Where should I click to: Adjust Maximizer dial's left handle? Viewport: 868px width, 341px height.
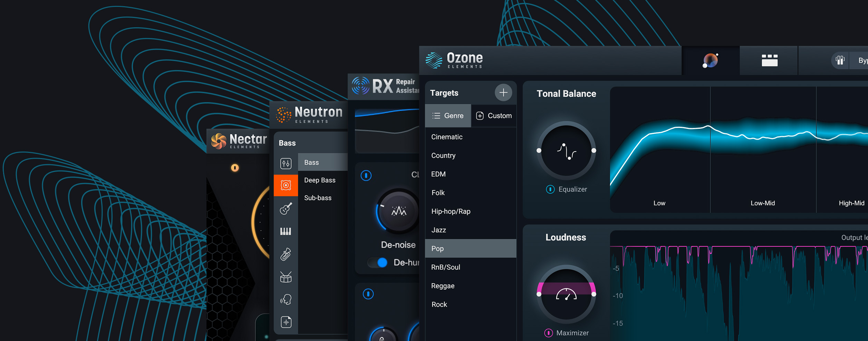coord(539,294)
